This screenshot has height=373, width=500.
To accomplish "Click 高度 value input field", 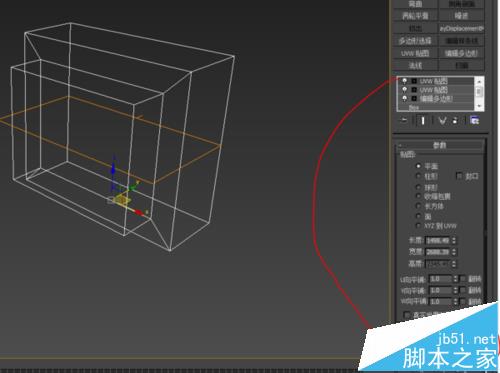I will point(438,264).
